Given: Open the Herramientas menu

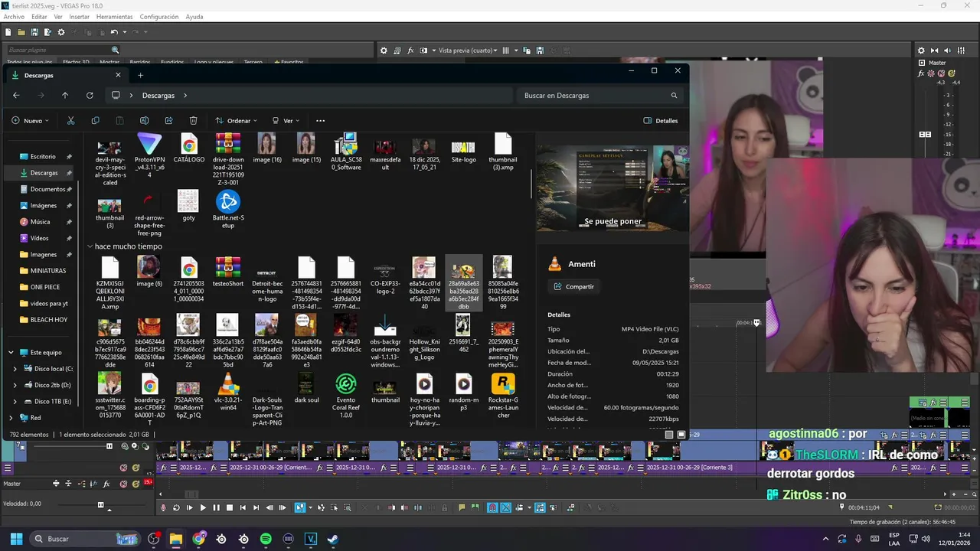Looking at the screenshot, I should (114, 17).
